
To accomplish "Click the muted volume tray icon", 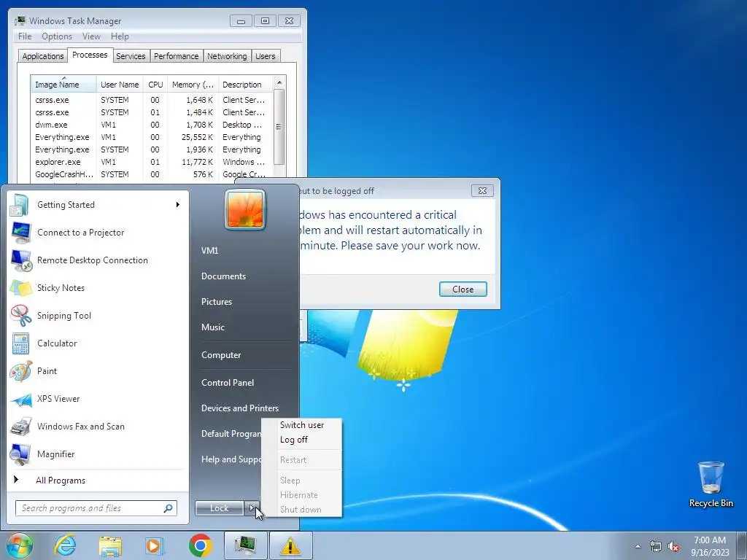I will pos(673,547).
